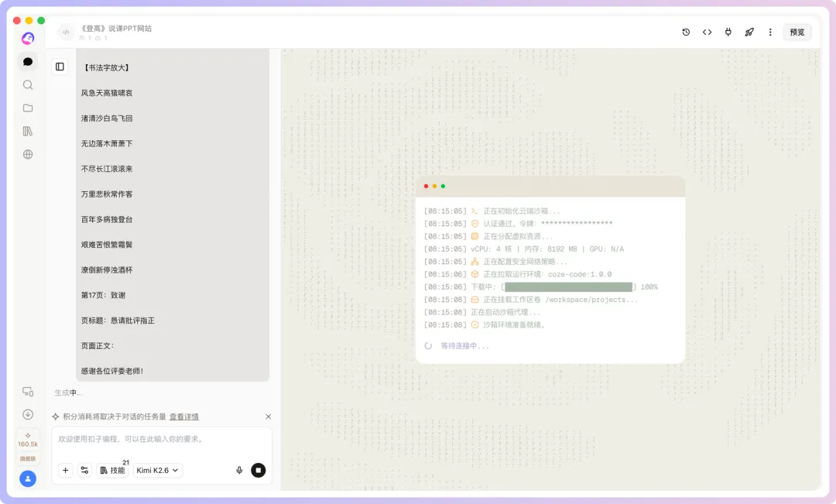Open the Coze logo home icon
Screen dimensions: 836x504
point(28,39)
